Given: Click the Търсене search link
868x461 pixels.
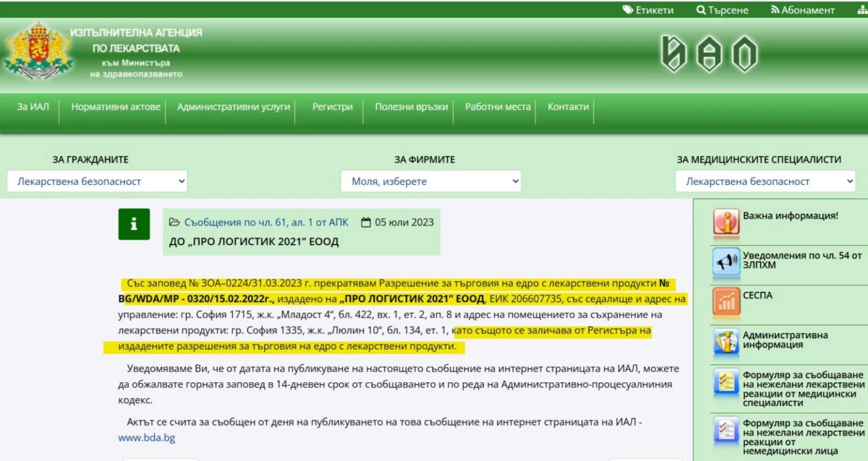Looking at the screenshot, I should click(x=723, y=10).
